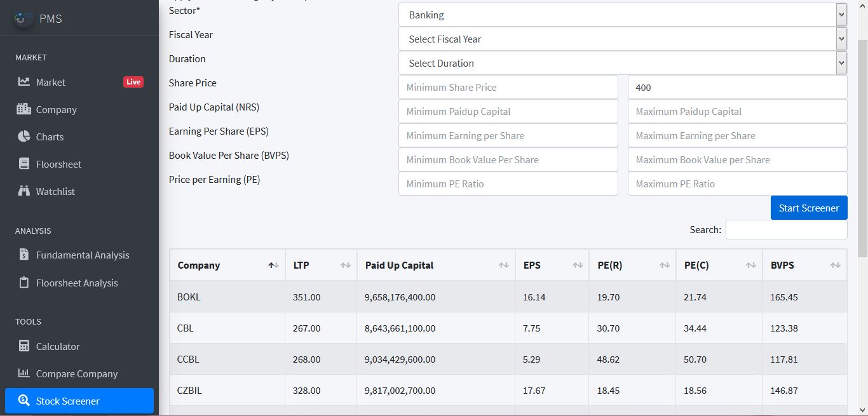The image size is (868, 416).
Task: Click the Charts pie icon
Action: coord(24,137)
